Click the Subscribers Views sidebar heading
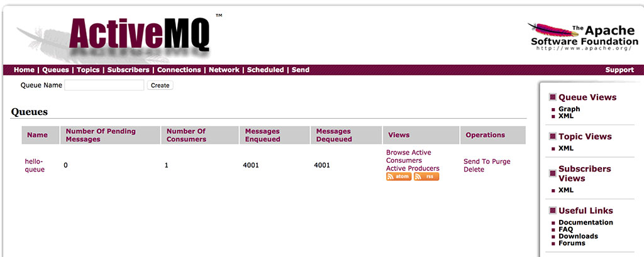The image size is (644, 257). [585, 173]
